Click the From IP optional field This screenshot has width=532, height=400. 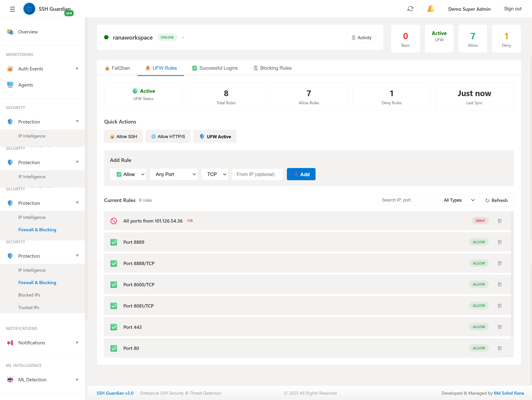pyautogui.click(x=257, y=174)
